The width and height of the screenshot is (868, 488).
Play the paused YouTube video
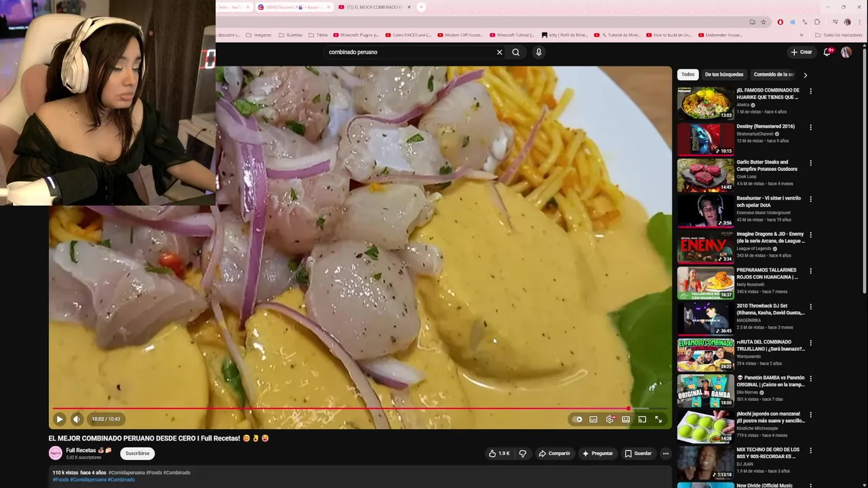point(60,419)
